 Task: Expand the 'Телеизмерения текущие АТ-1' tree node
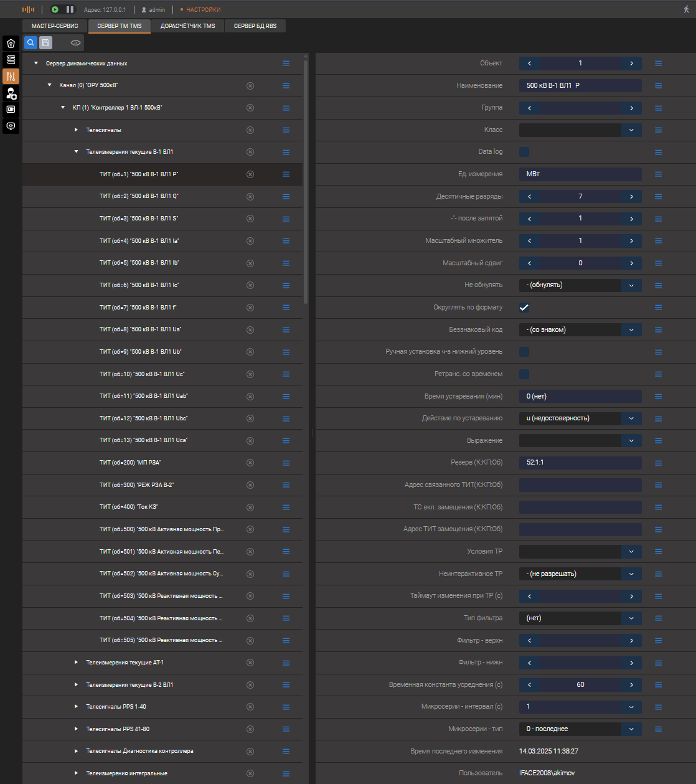(x=76, y=663)
